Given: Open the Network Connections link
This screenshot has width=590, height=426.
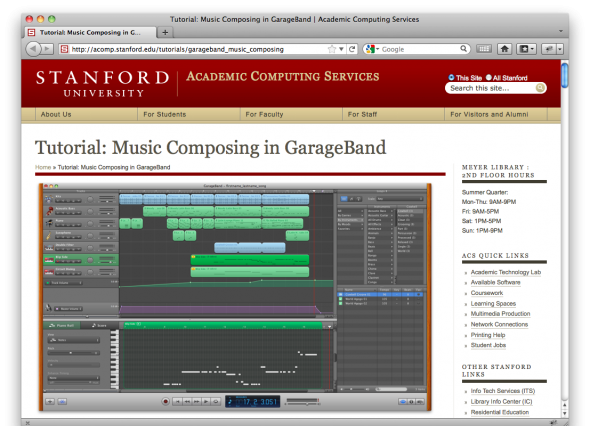Looking at the screenshot, I should point(499,324).
